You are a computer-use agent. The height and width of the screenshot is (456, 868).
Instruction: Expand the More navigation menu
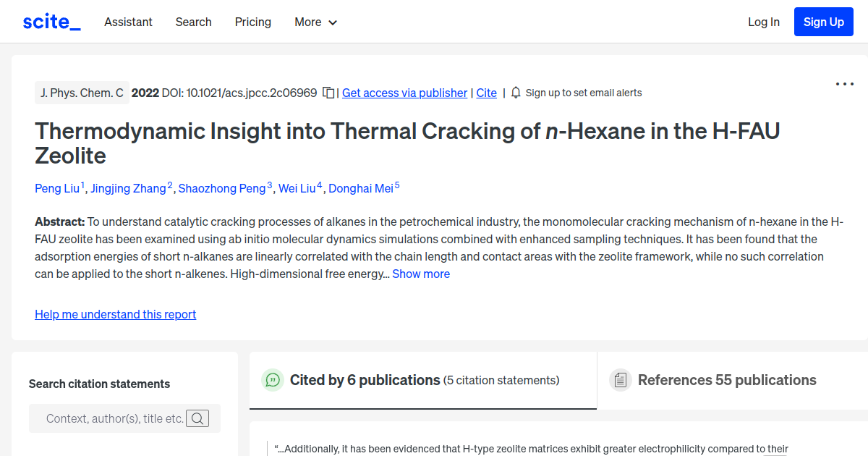coord(315,22)
